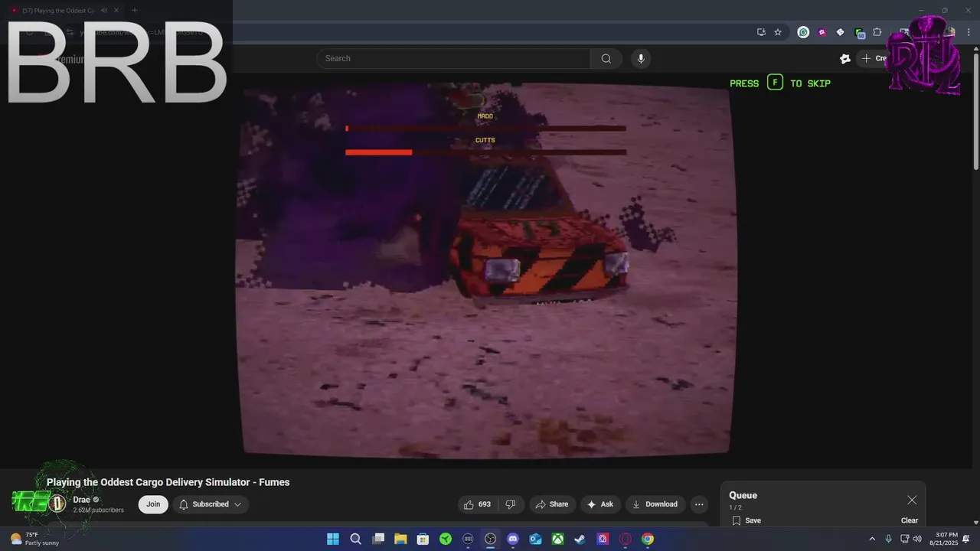Open a new browser tab

[x=135, y=10]
